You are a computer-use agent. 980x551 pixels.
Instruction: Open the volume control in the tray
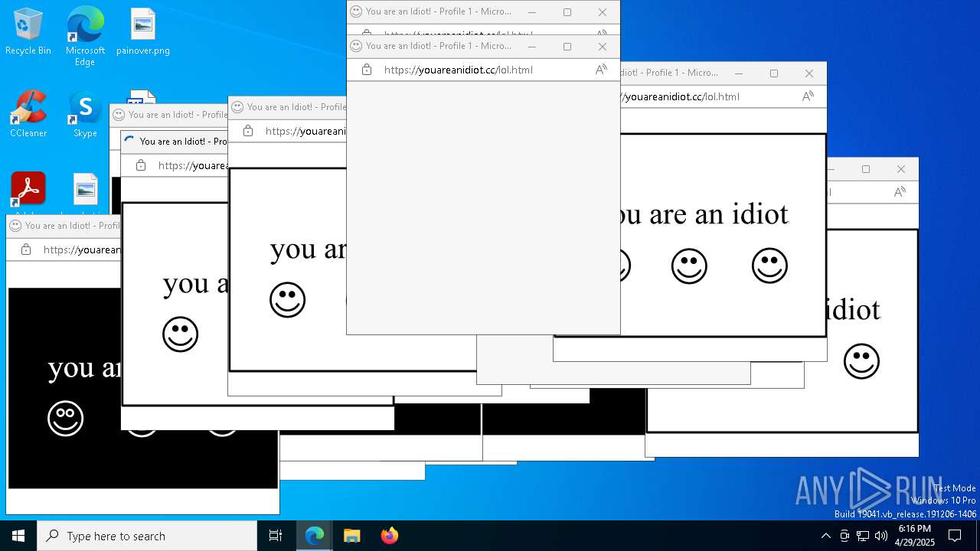(881, 536)
